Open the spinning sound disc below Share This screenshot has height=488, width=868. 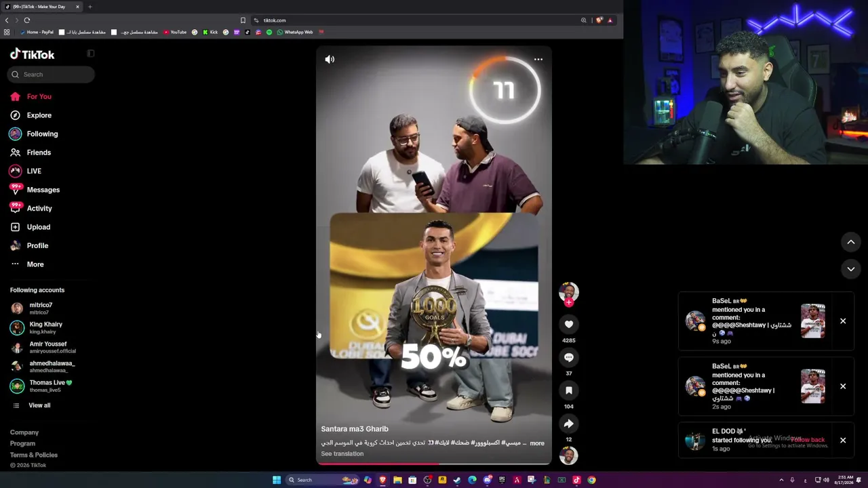click(569, 455)
